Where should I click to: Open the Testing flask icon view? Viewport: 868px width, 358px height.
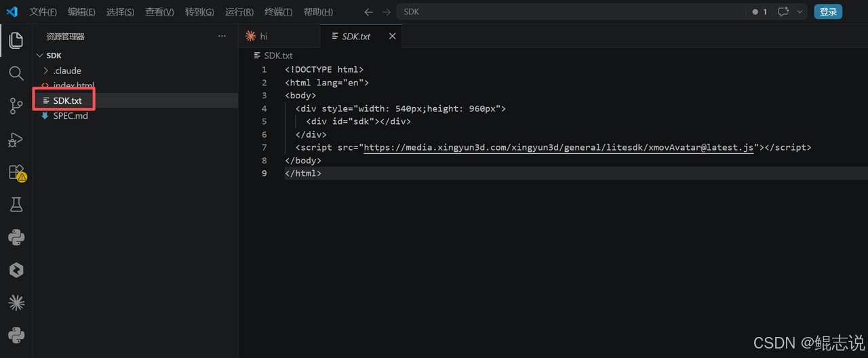16,205
